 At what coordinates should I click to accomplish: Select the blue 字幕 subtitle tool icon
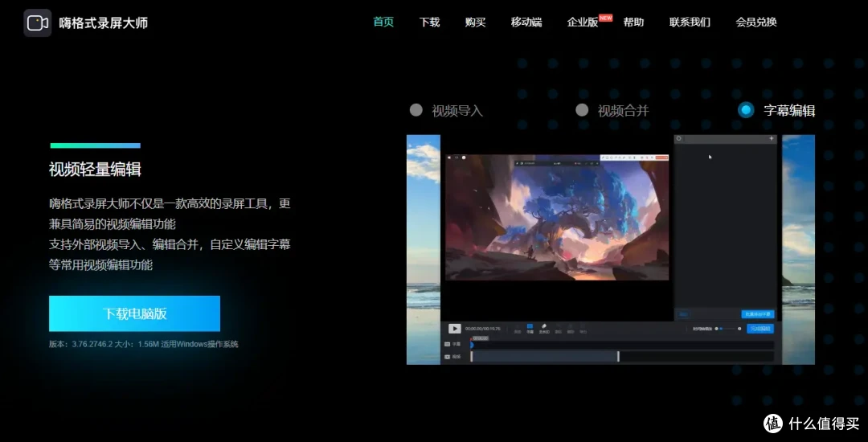click(x=530, y=328)
